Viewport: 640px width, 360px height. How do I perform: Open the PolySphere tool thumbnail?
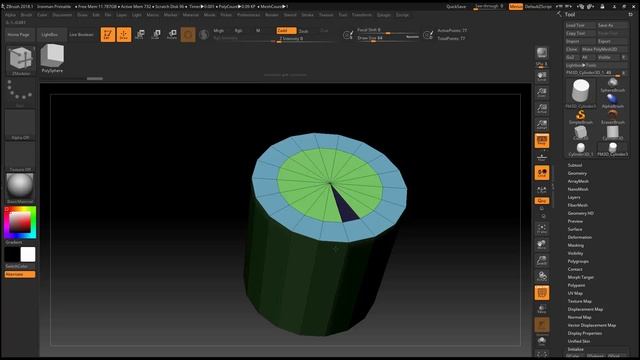52,58
